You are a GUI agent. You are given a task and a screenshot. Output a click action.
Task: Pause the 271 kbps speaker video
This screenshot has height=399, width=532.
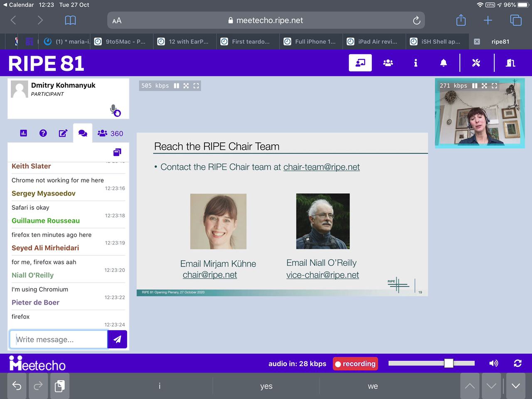pyautogui.click(x=475, y=86)
